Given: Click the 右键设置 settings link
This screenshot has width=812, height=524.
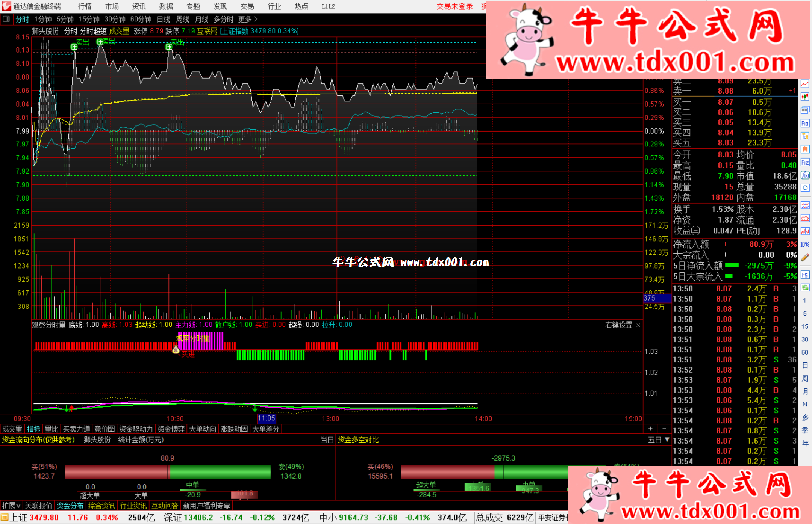Looking at the screenshot, I should tap(618, 325).
